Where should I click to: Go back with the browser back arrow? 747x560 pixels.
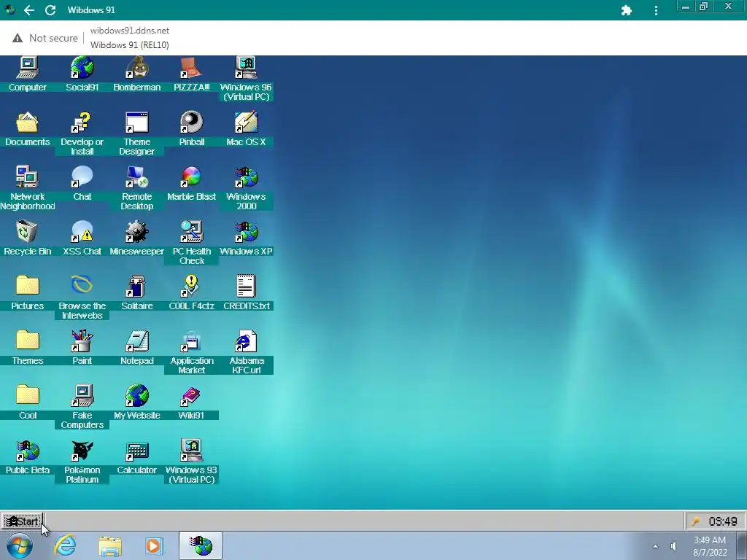point(29,10)
